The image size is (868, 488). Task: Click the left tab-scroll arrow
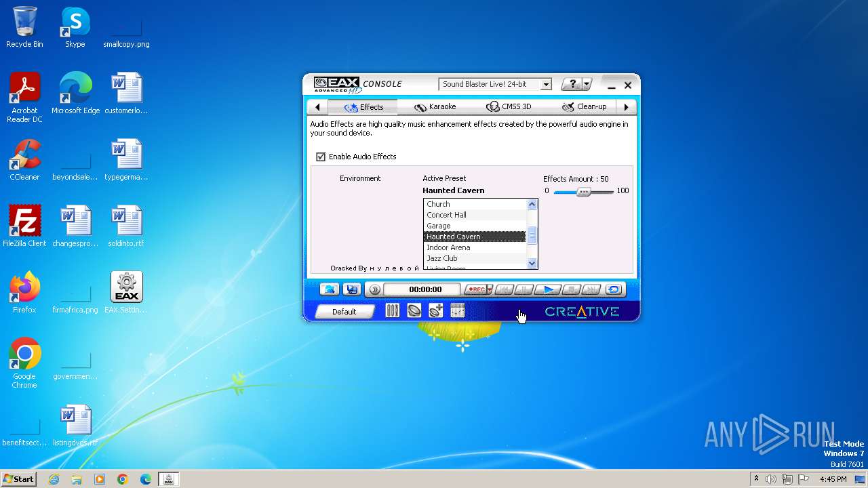point(317,107)
